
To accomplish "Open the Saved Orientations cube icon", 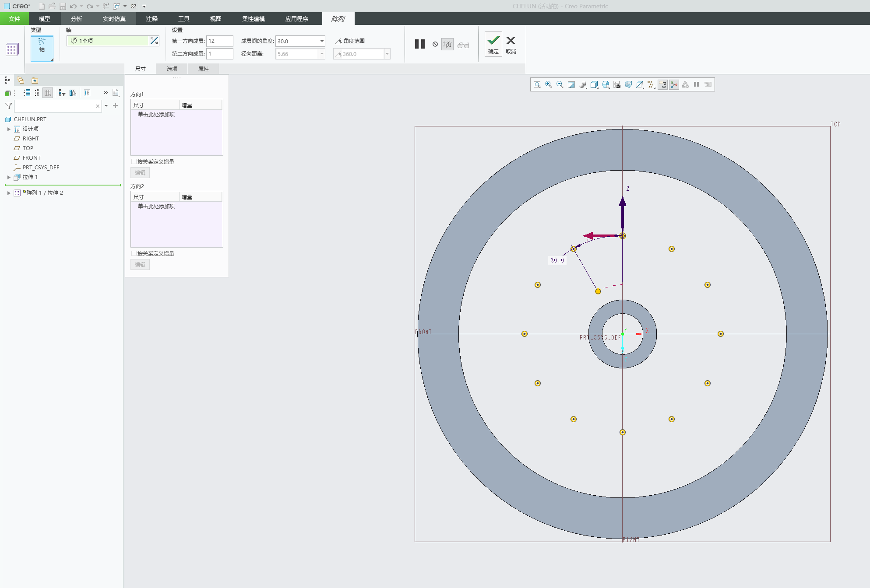I will click(606, 84).
